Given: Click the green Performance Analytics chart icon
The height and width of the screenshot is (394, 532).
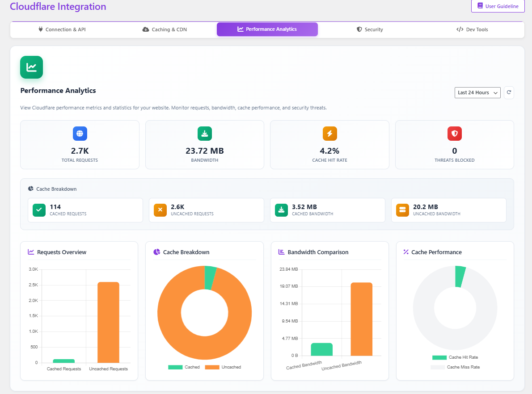Looking at the screenshot, I should (x=31, y=67).
